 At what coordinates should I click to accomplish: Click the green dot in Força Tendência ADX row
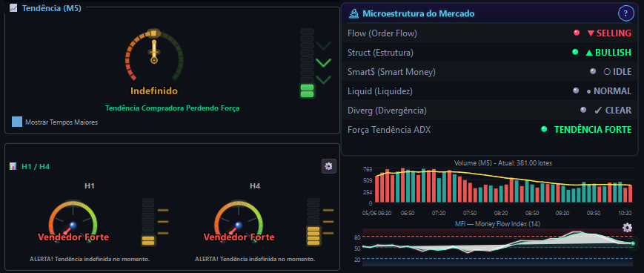click(544, 129)
